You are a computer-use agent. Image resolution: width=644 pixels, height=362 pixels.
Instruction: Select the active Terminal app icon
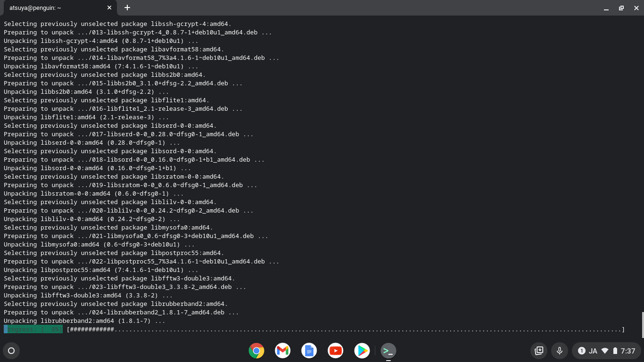[388, 351]
